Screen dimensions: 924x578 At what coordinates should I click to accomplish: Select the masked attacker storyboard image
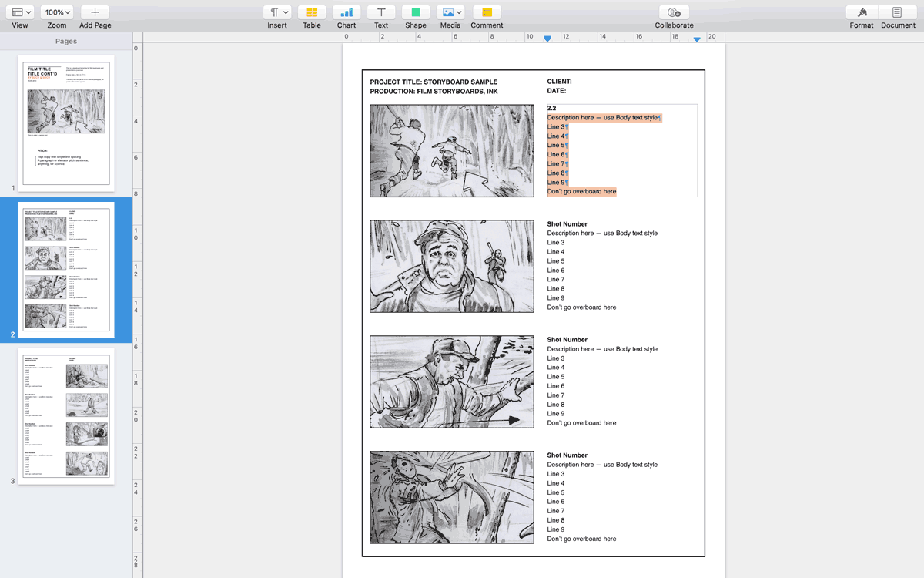[452, 497]
